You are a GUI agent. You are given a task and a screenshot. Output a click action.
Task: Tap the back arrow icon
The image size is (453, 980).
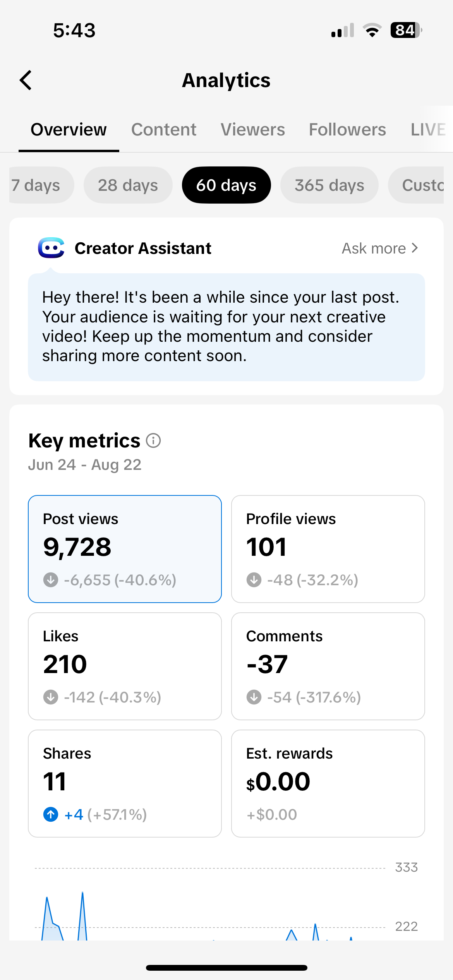point(26,81)
